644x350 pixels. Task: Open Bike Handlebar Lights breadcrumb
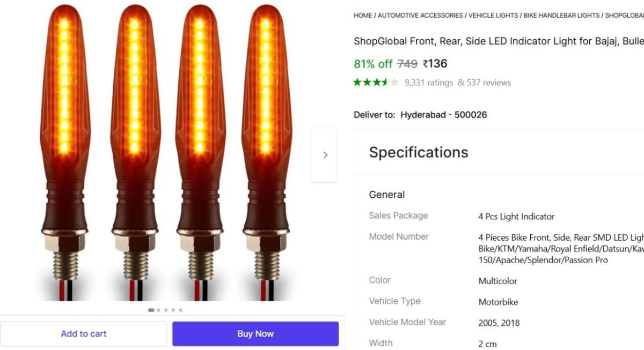[561, 16]
